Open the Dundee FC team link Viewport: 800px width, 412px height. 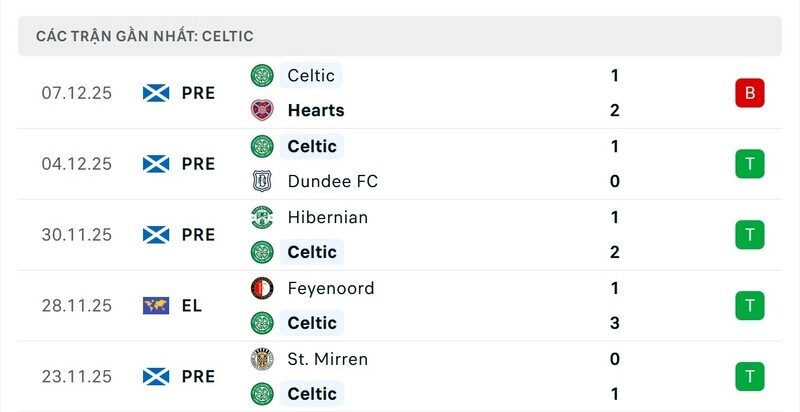pos(332,181)
